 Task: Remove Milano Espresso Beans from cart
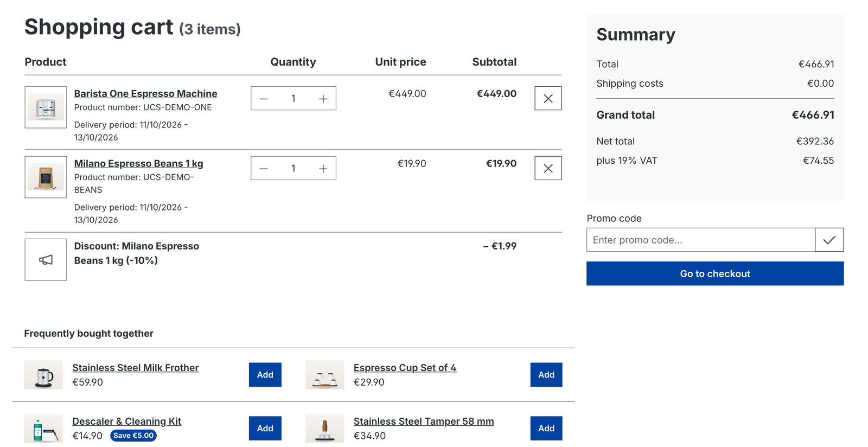click(548, 168)
